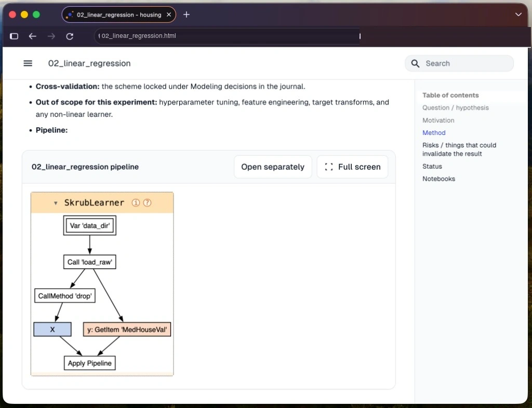The image size is (532, 408).
Task: Go to Risks that could invalidate result
Action: tap(459, 149)
